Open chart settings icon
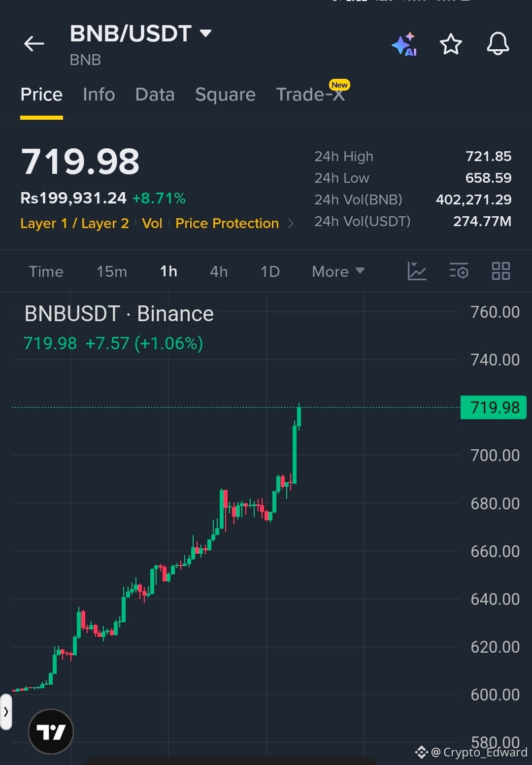 pyautogui.click(x=459, y=271)
